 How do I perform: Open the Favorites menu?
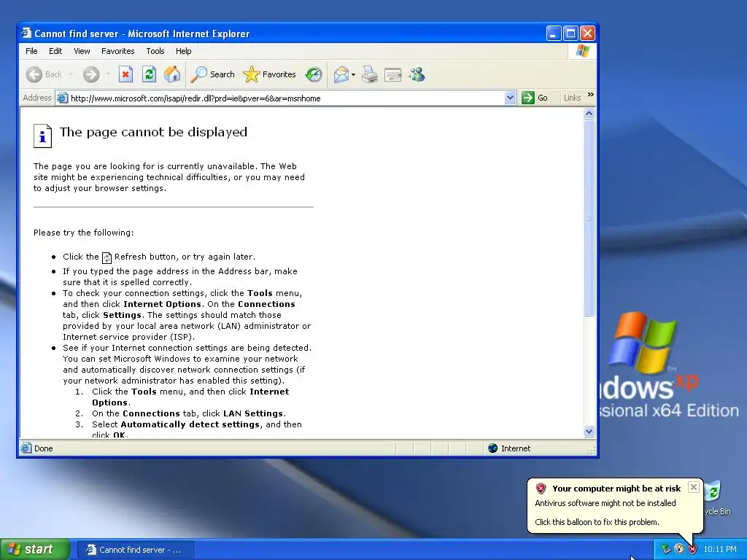pyautogui.click(x=117, y=51)
